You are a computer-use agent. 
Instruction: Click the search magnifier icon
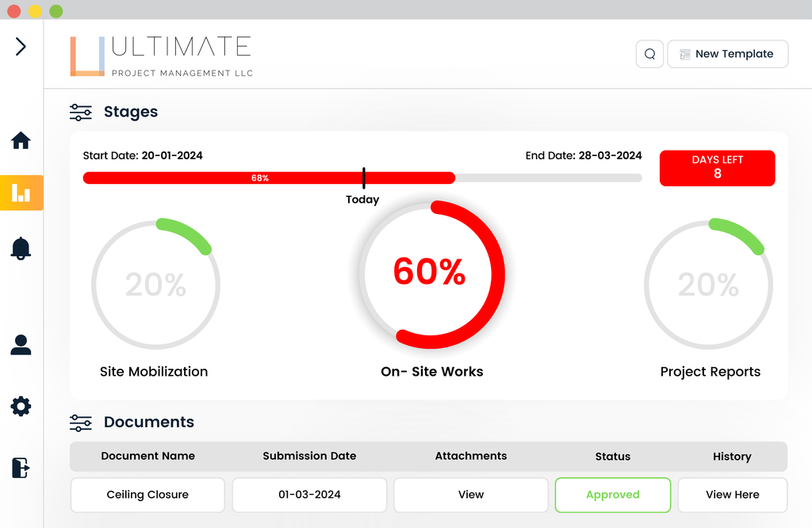649,54
